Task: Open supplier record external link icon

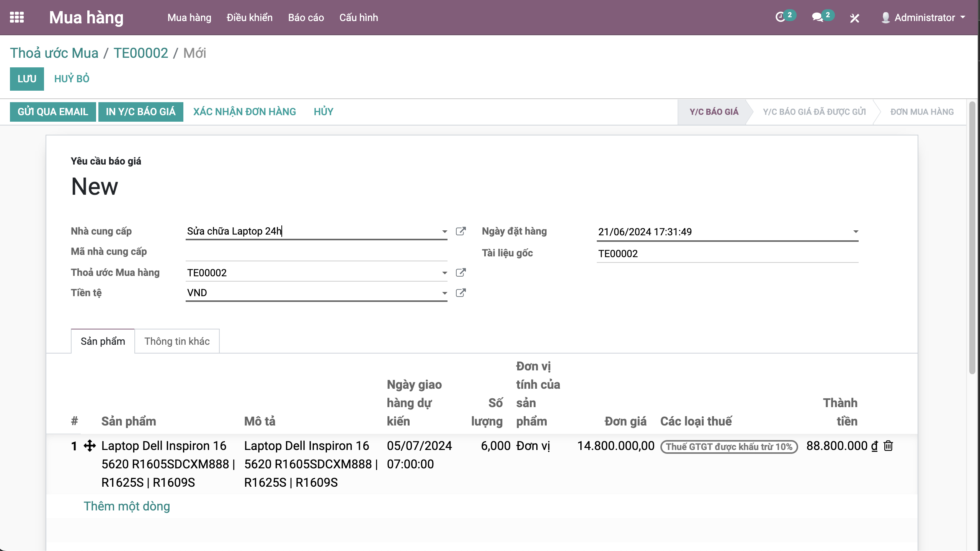Action: (461, 231)
